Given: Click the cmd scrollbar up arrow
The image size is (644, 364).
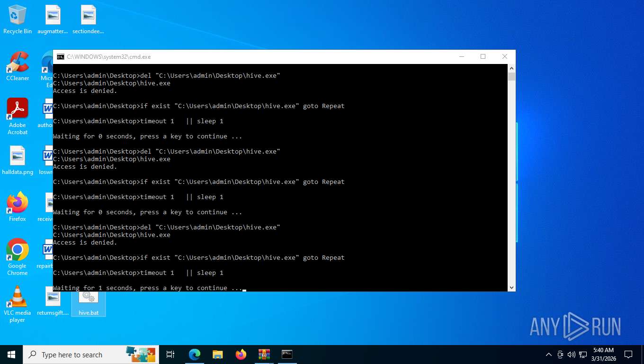Looking at the screenshot, I should click(511, 68).
